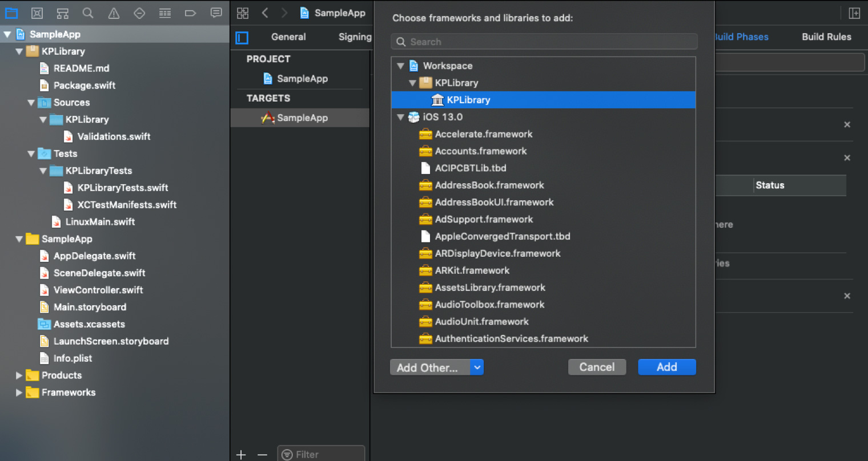Select the SampleApp target under TARGETS
Viewport: 868px width, 461px height.
pyautogui.click(x=300, y=118)
